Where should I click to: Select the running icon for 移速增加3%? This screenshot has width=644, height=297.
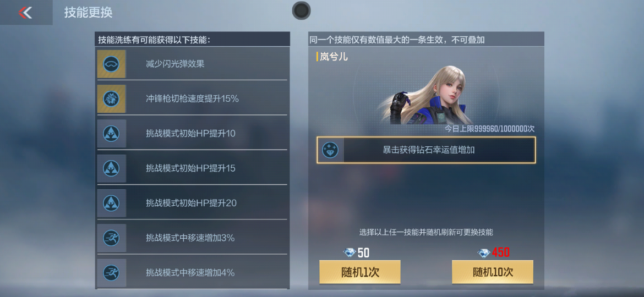tap(111, 238)
